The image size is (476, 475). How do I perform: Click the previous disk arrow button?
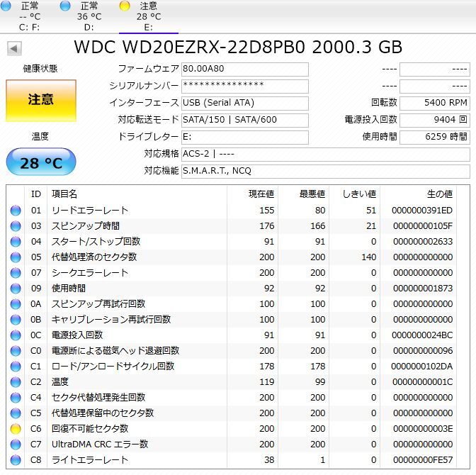click(x=14, y=48)
